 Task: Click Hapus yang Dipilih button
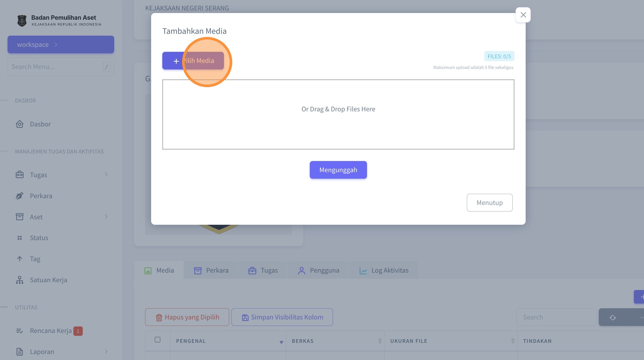pyautogui.click(x=187, y=317)
